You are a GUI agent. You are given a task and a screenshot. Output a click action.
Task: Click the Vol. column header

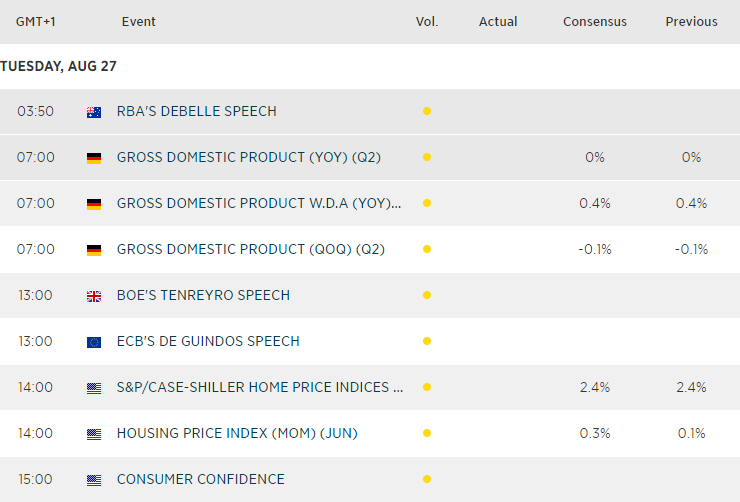(x=427, y=22)
